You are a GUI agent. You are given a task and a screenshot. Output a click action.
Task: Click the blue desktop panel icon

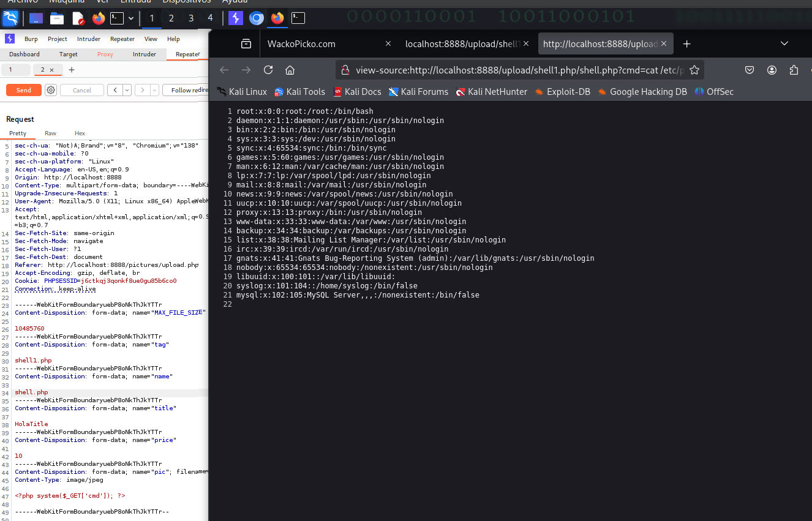point(36,18)
